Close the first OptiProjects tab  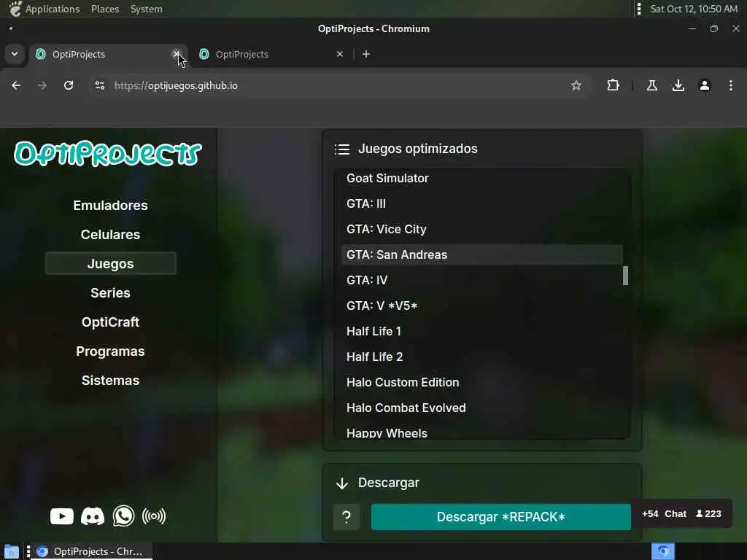tap(177, 54)
